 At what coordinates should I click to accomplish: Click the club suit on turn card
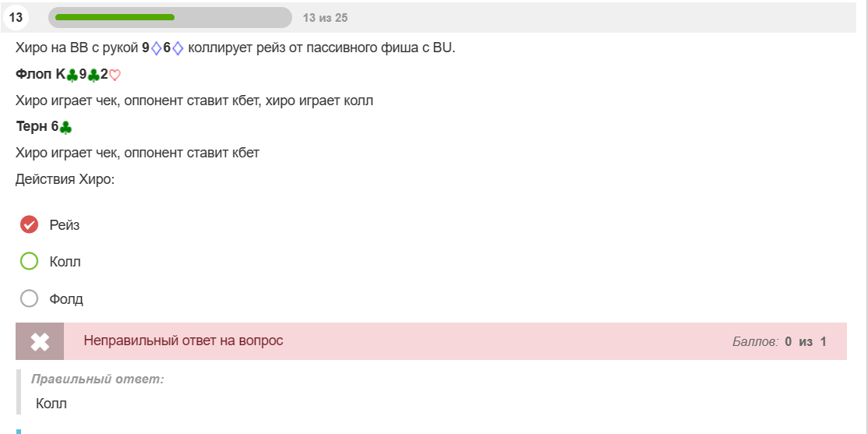point(65,127)
